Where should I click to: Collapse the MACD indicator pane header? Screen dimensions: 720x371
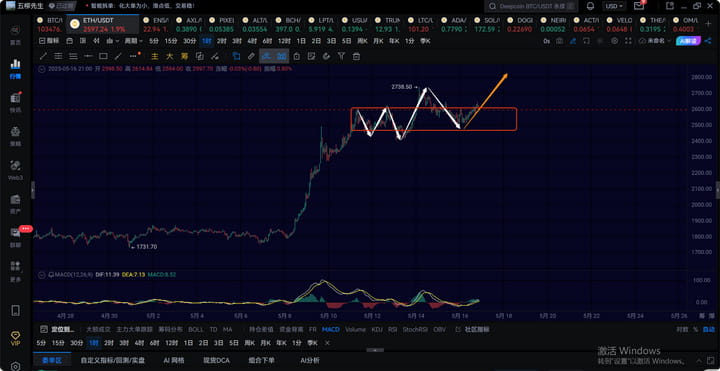pyautogui.click(x=42, y=275)
